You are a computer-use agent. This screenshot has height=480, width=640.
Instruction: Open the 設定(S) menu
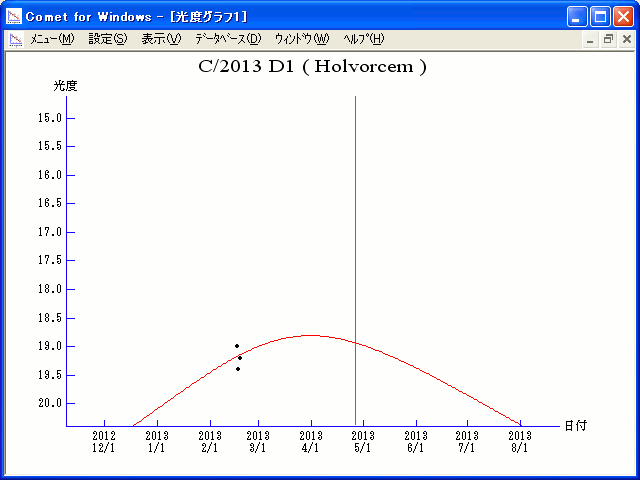click(108, 39)
